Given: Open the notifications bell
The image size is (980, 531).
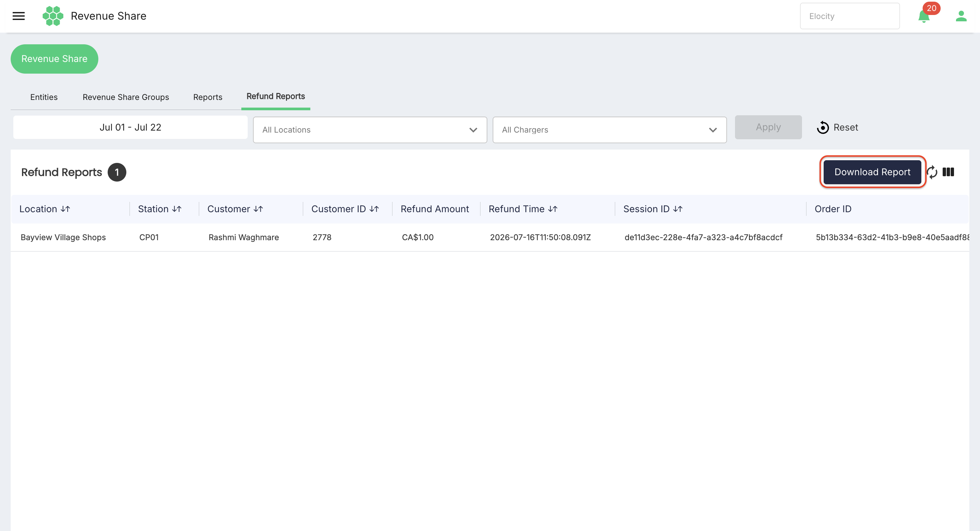Looking at the screenshot, I should pos(923,17).
